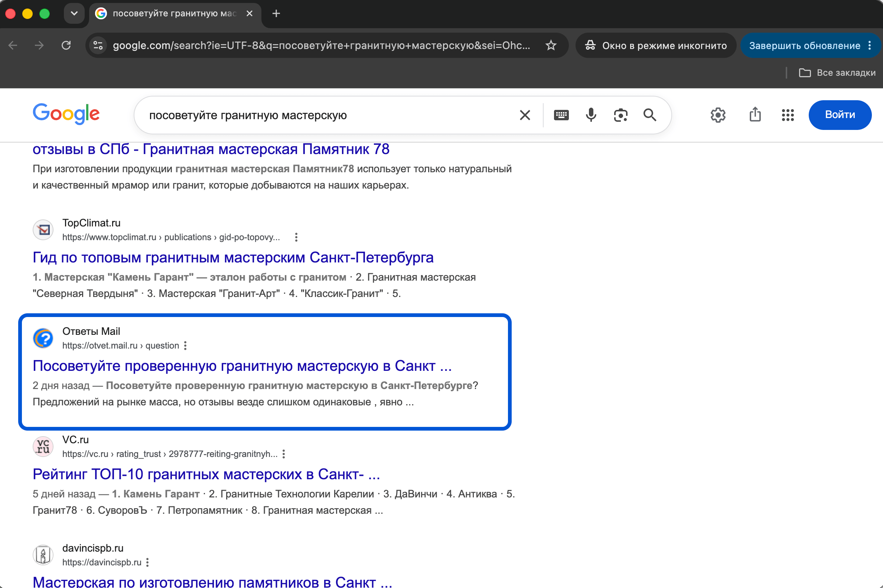Click the browser back arrow

[13, 45]
